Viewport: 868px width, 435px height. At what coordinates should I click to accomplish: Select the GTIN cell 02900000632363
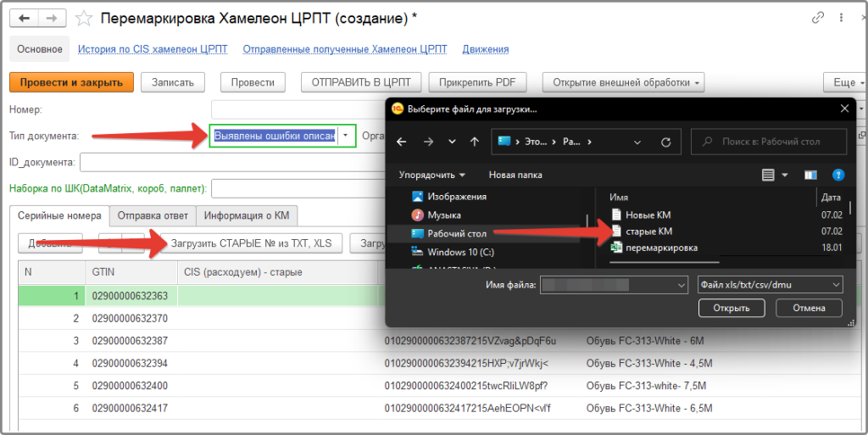(131, 296)
